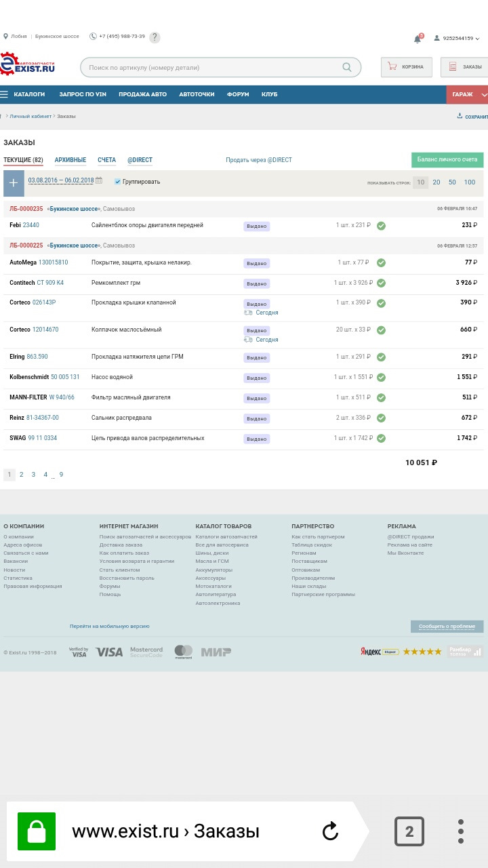
Task: Open Мы Вконтакте footer link
Action: click(405, 553)
